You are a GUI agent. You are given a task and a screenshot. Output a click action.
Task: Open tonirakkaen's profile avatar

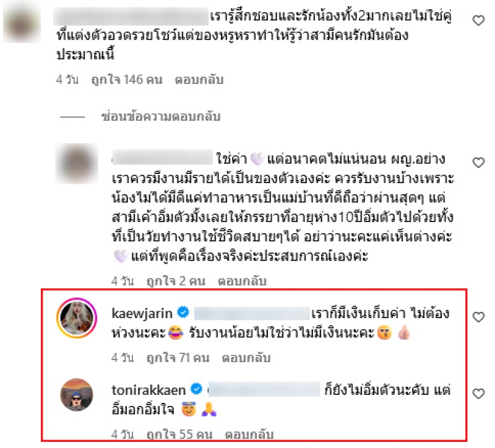(77, 395)
